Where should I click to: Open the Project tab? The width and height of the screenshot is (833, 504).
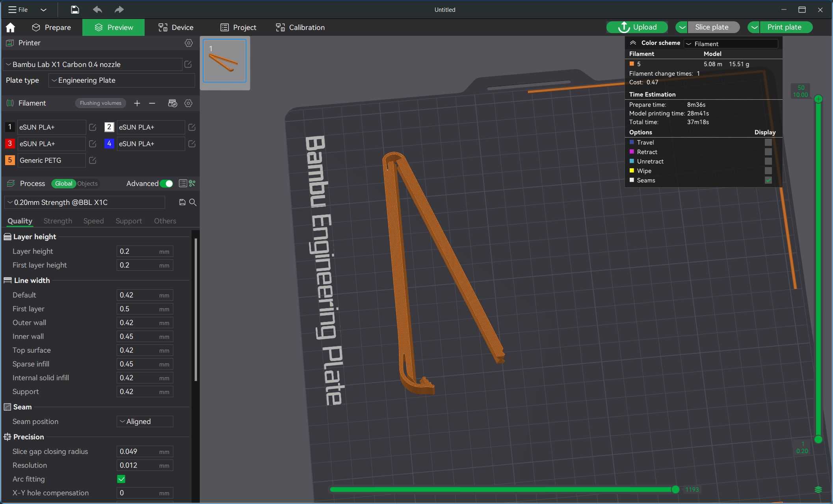(238, 27)
